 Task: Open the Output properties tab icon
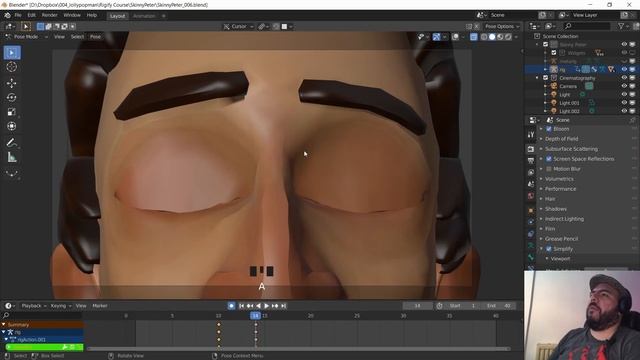point(531,161)
